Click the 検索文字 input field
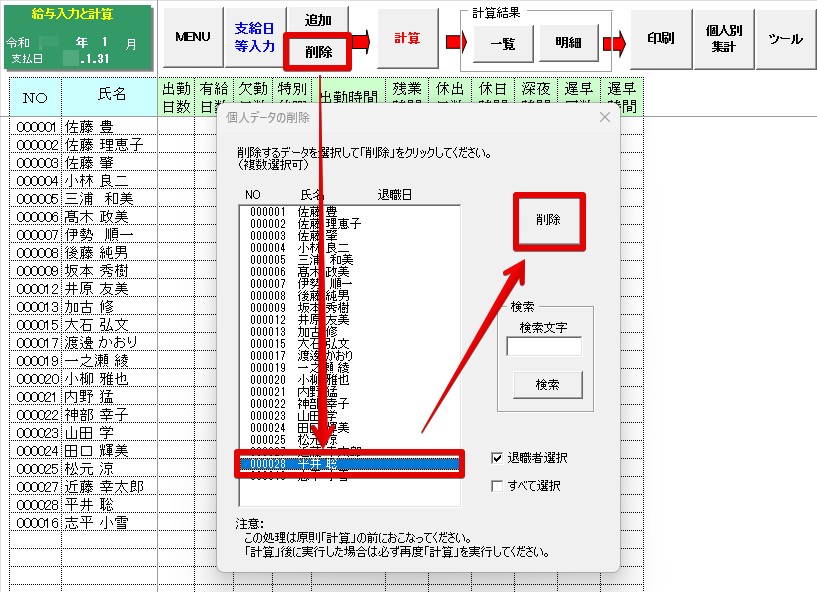Image resolution: width=817 pixels, height=592 pixels. [543, 347]
